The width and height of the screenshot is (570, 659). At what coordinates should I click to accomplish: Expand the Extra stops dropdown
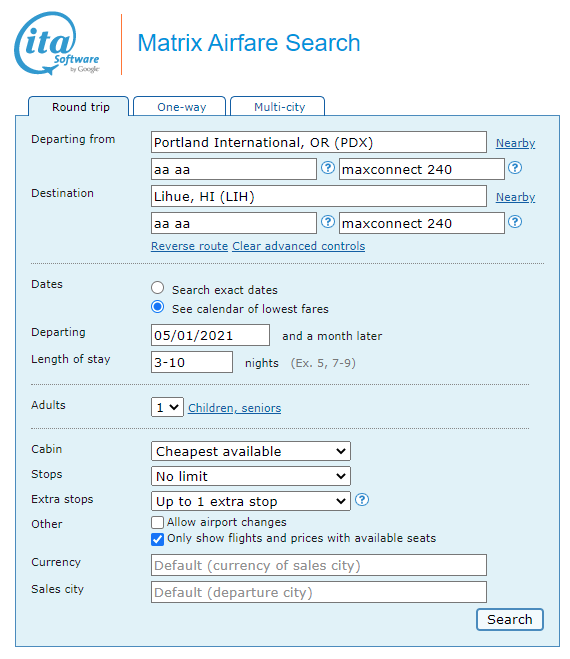(251, 501)
